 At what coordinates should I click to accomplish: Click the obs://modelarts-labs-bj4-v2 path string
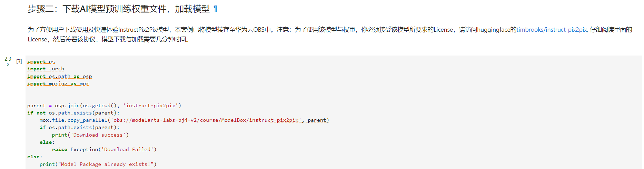click(x=206, y=120)
